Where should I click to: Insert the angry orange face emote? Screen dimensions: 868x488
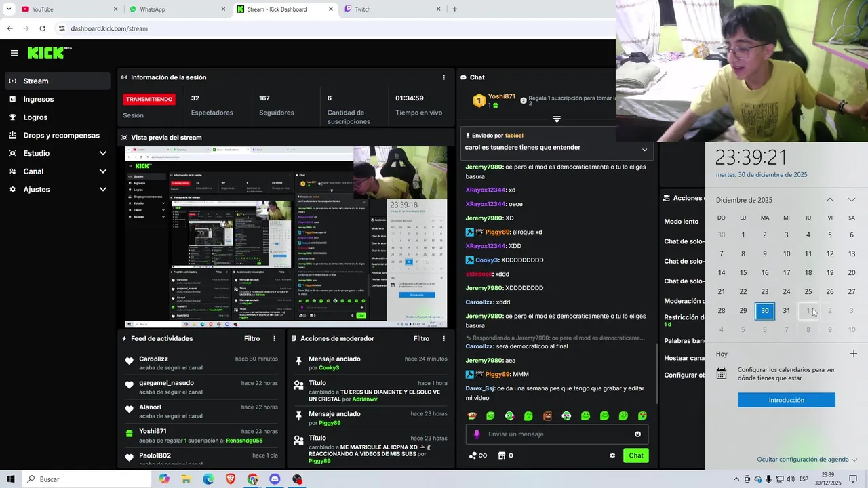(547, 415)
